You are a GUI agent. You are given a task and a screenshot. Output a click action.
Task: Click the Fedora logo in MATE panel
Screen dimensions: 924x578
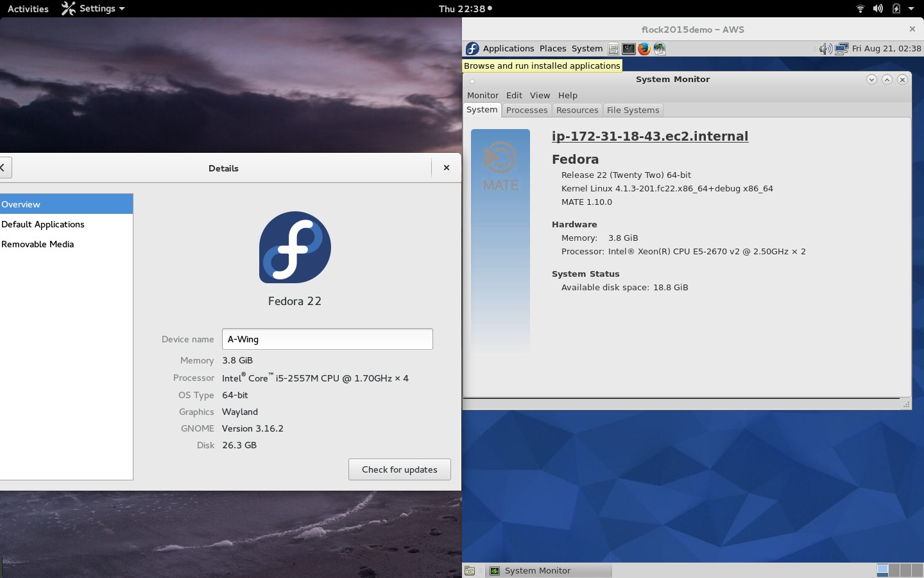pyautogui.click(x=472, y=49)
